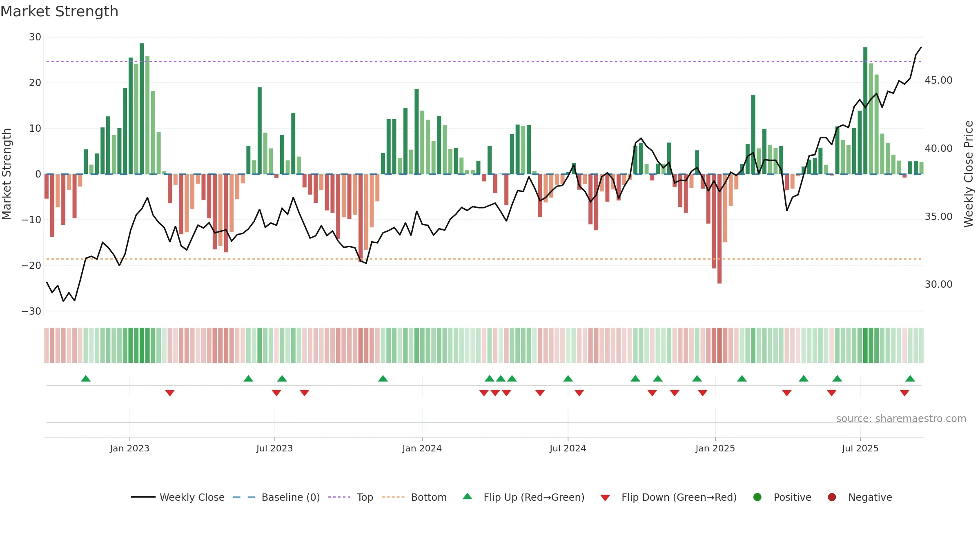Toggle the Bottom threshold legend entry
The image size is (980, 551).
pos(414,497)
